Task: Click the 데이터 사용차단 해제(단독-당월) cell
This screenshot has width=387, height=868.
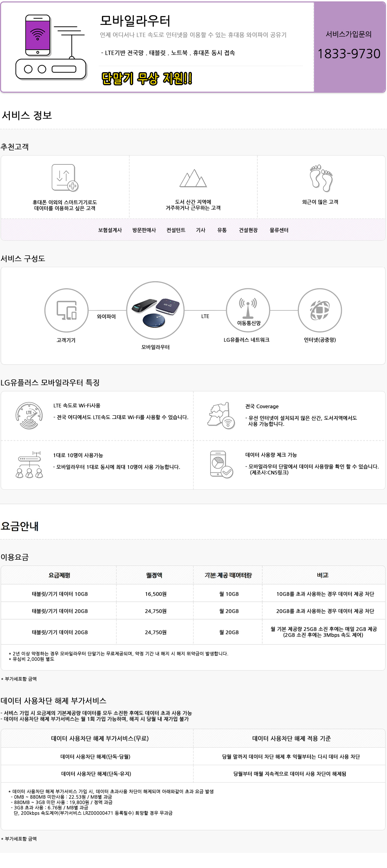Action: point(95,757)
